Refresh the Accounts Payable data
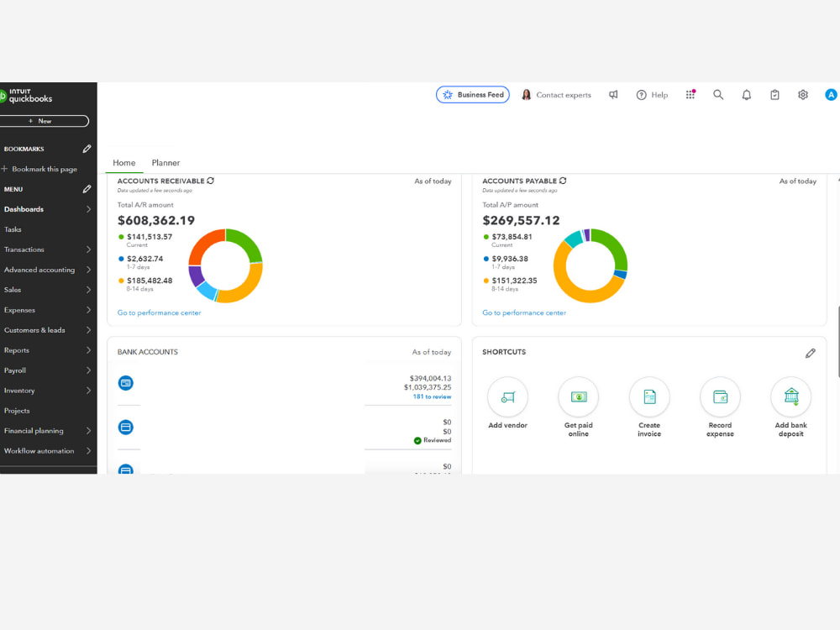Screen dimensions: 840x630 point(563,181)
